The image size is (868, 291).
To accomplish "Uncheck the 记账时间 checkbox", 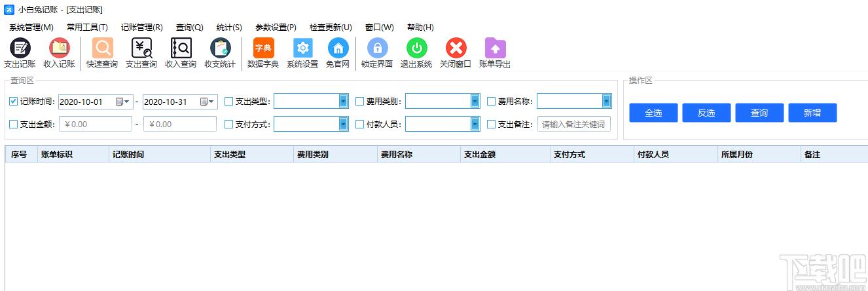I will click(14, 102).
